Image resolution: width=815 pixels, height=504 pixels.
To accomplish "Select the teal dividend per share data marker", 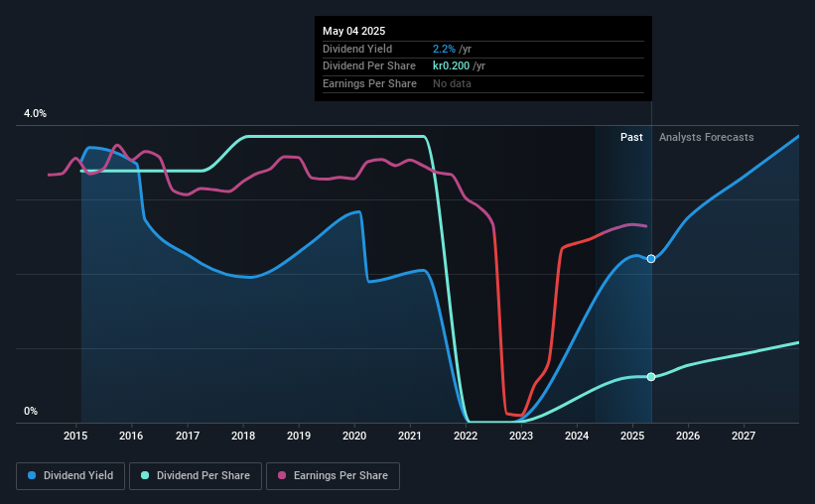I will click(651, 377).
